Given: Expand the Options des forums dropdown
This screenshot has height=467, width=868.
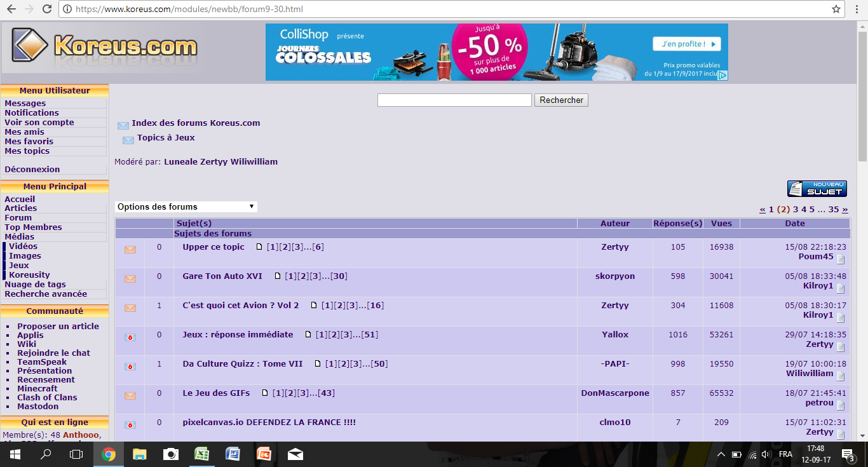Looking at the screenshot, I should click(x=186, y=206).
